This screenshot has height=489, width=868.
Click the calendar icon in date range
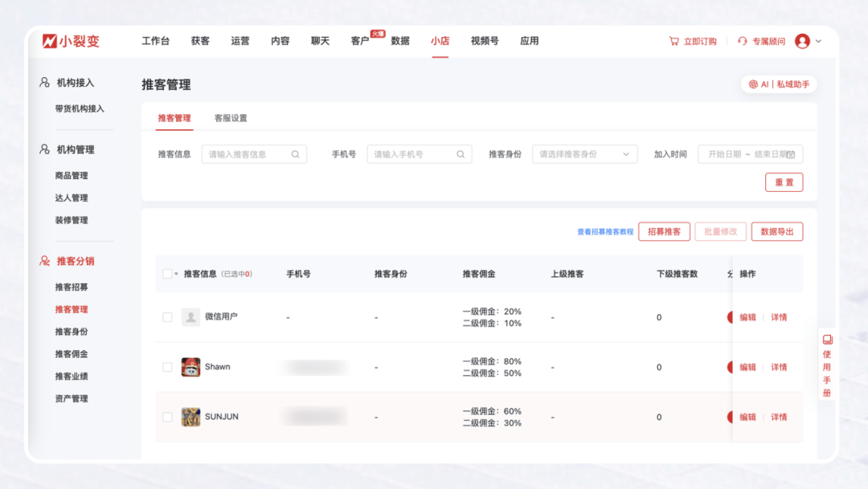click(x=791, y=154)
